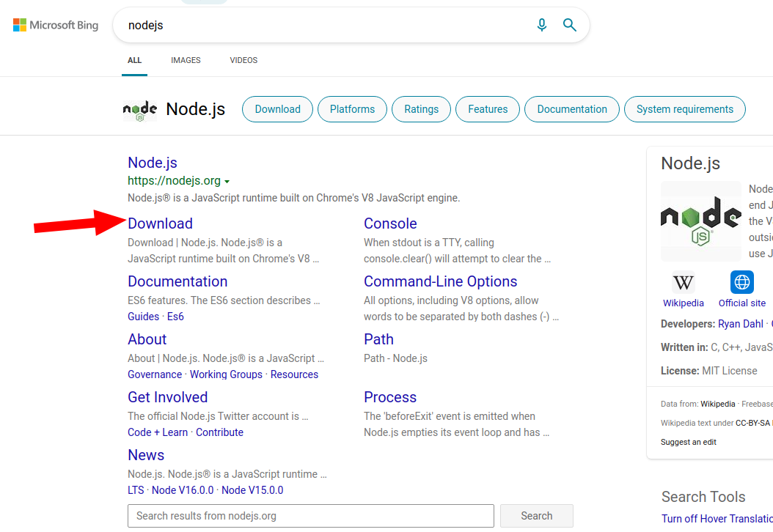Click the Contribute link
Image resolution: width=773 pixels, height=532 pixels.
[x=220, y=432]
